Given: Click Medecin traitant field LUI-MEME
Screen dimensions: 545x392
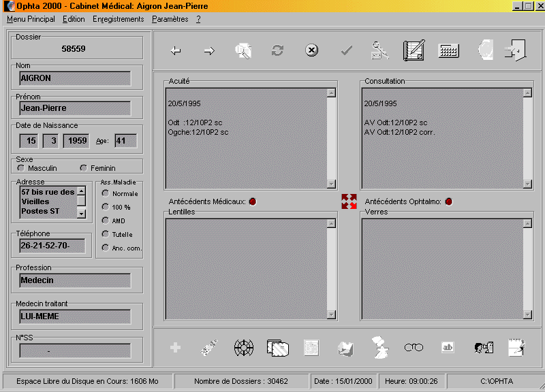Looking at the screenshot, I should (x=75, y=316).
